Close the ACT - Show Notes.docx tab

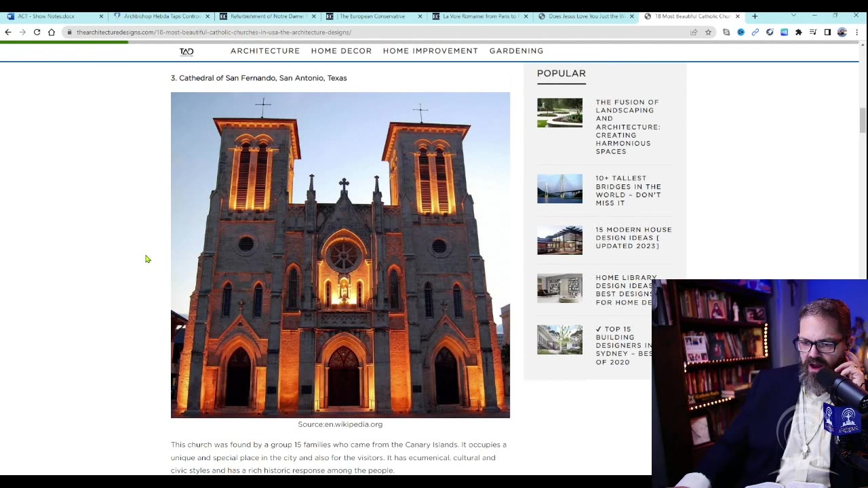(x=100, y=16)
